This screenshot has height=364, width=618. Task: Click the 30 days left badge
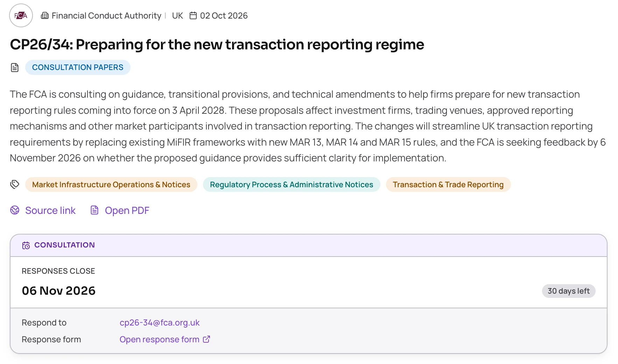pyautogui.click(x=569, y=291)
